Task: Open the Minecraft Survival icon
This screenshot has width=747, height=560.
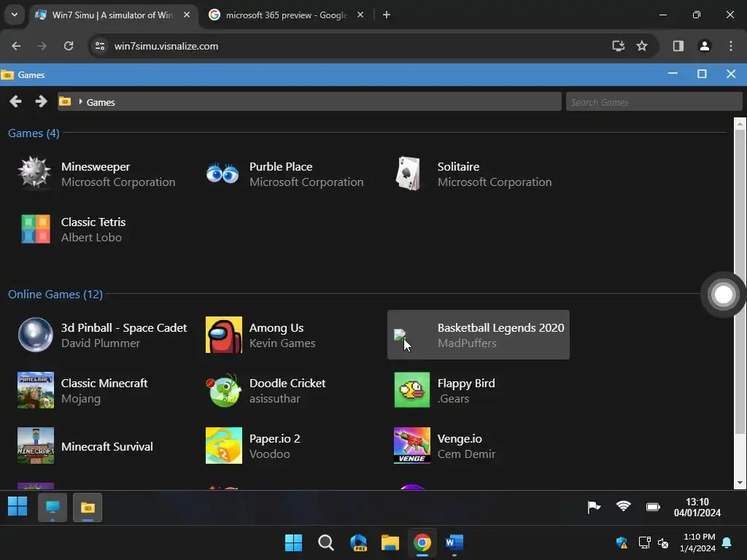Action: 36,446
